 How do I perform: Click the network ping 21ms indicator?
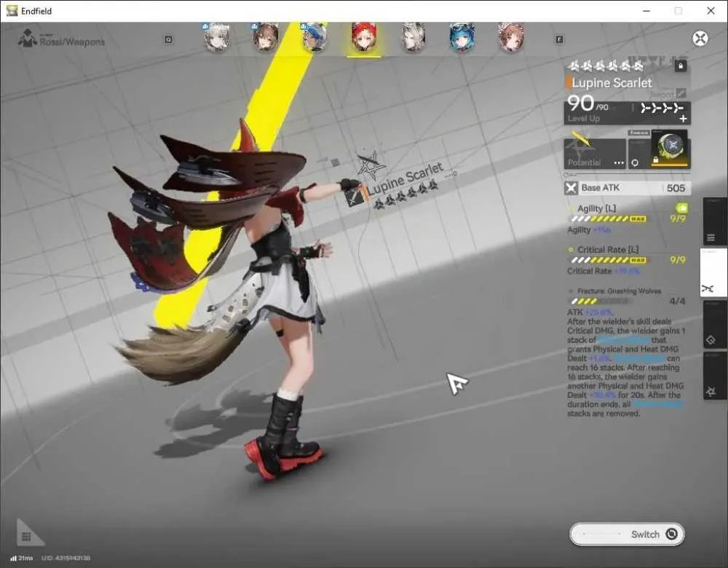[x=21, y=558]
